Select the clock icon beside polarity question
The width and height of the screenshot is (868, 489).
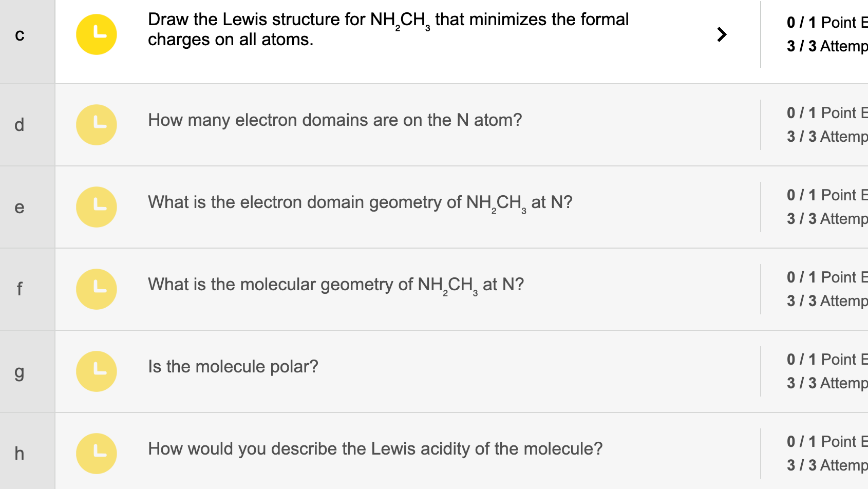coord(97,371)
